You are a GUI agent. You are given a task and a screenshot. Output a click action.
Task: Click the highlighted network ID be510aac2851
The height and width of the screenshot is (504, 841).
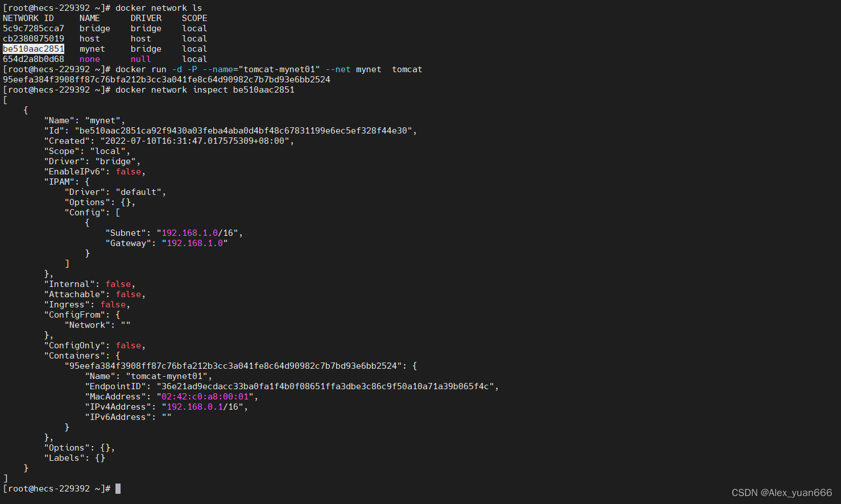tap(34, 49)
